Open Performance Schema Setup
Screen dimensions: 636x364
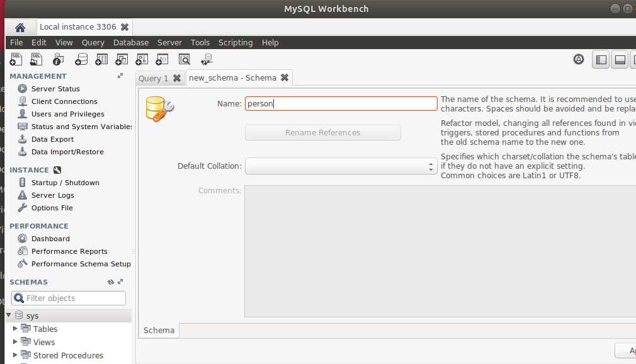point(74,264)
